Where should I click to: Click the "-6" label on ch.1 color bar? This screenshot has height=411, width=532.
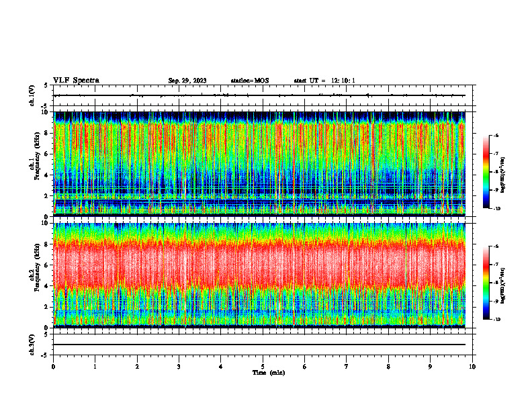tap(496, 135)
